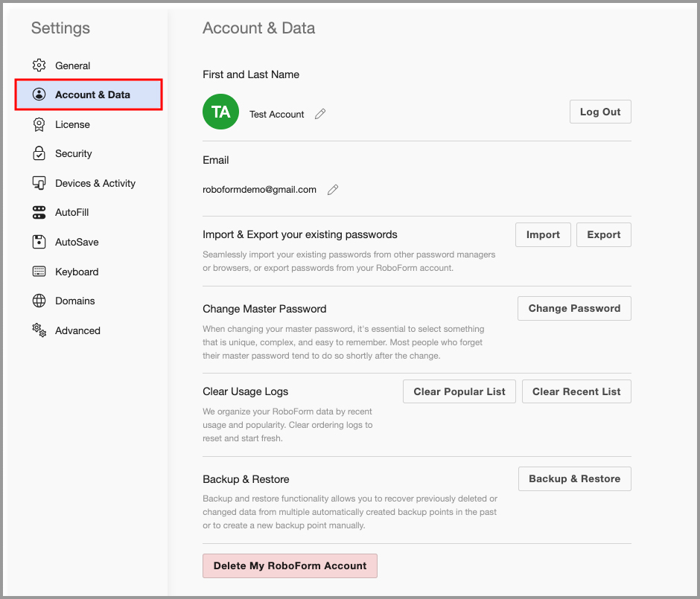Click the Advanced double-gear icon

[39, 330]
